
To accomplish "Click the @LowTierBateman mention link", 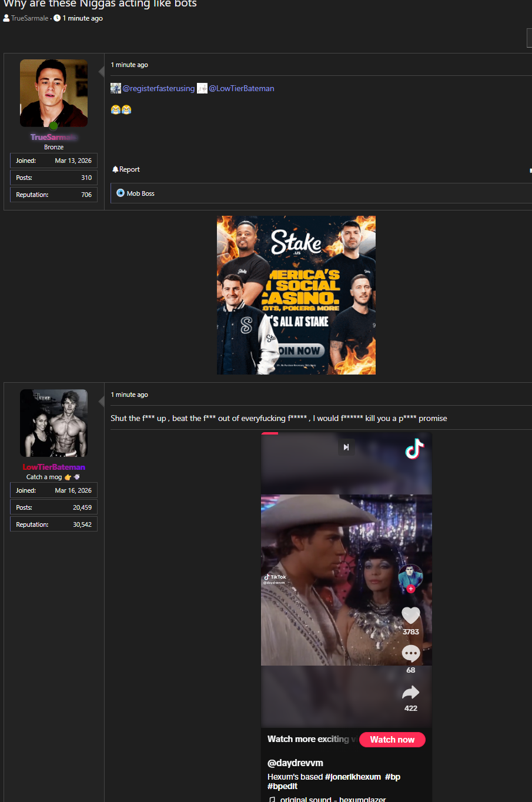I will point(241,88).
